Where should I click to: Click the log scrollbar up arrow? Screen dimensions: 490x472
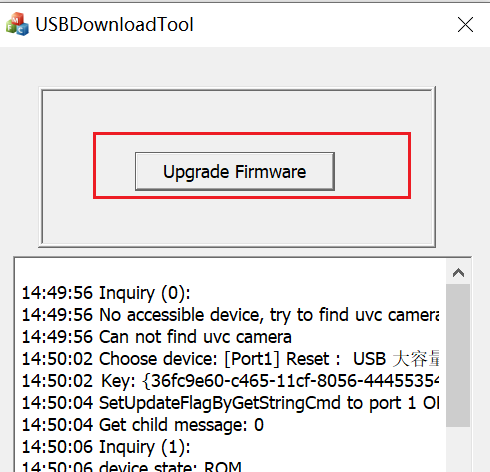[458, 273]
